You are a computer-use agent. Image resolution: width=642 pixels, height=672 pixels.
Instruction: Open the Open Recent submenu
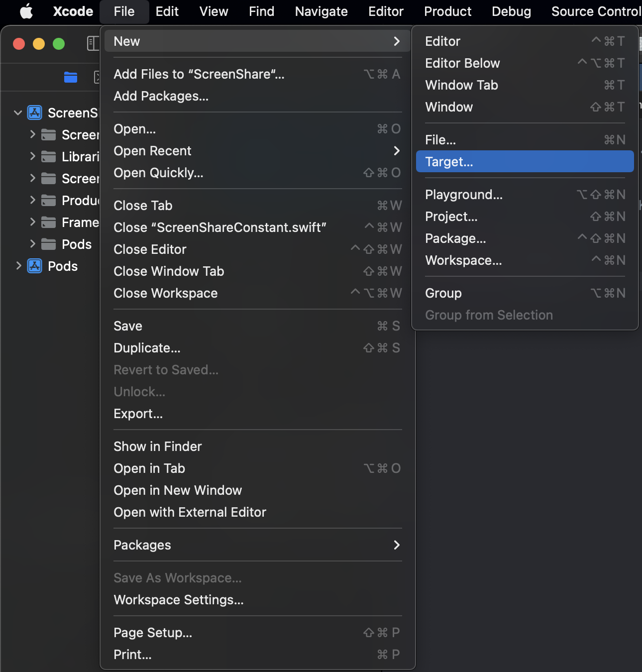(x=257, y=151)
